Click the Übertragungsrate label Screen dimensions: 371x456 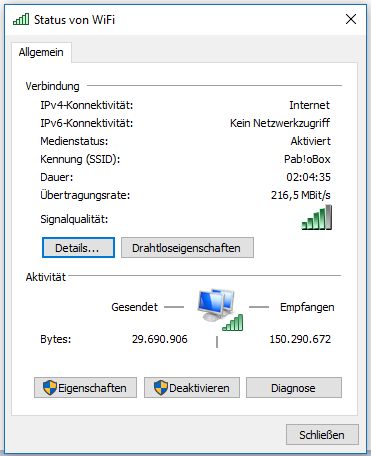[x=85, y=195]
